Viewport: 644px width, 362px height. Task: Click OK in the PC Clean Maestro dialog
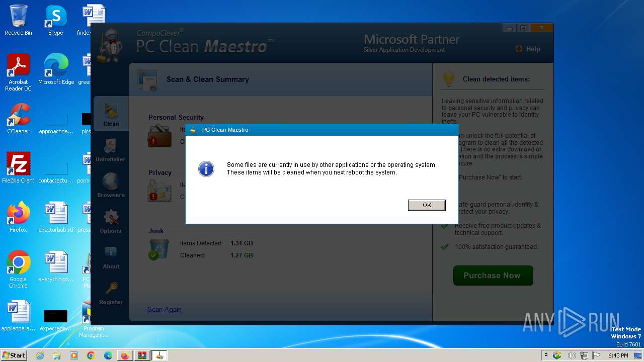click(427, 205)
